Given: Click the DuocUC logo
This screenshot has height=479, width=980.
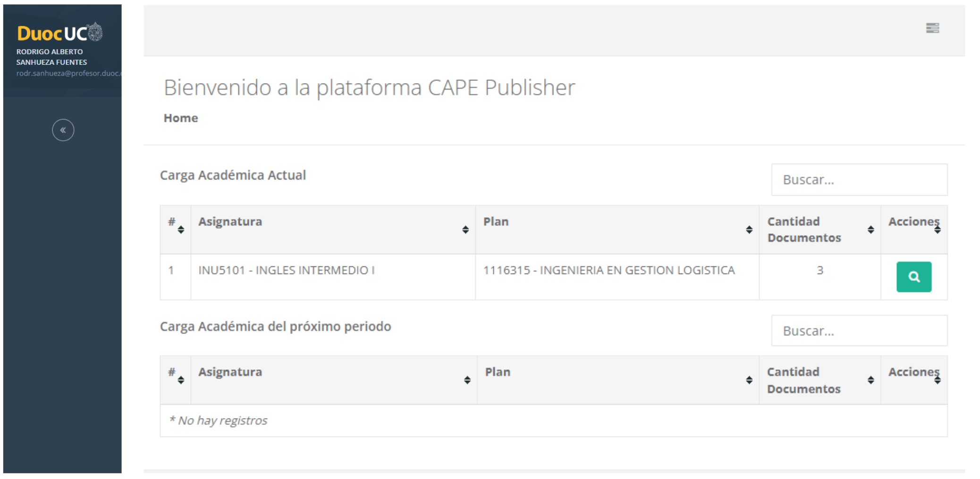Looking at the screenshot, I should coord(59,33).
